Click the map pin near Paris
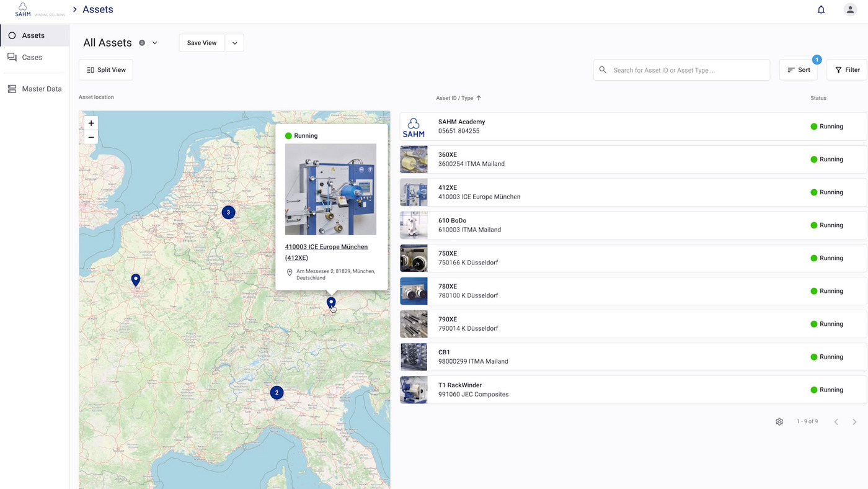The height and width of the screenshot is (489, 868). click(136, 280)
